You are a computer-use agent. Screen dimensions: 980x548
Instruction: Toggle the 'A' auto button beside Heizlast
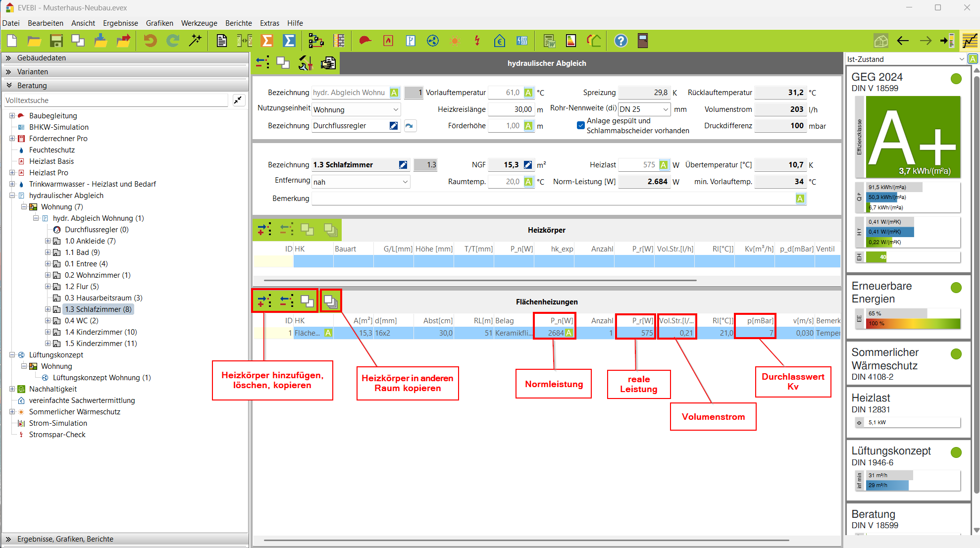[x=664, y=165]
